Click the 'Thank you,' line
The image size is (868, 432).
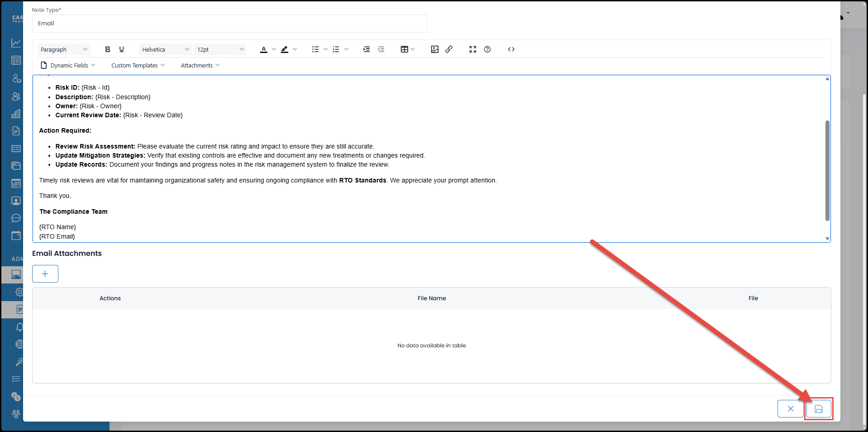pyautogui.click(x=55, y=196)
